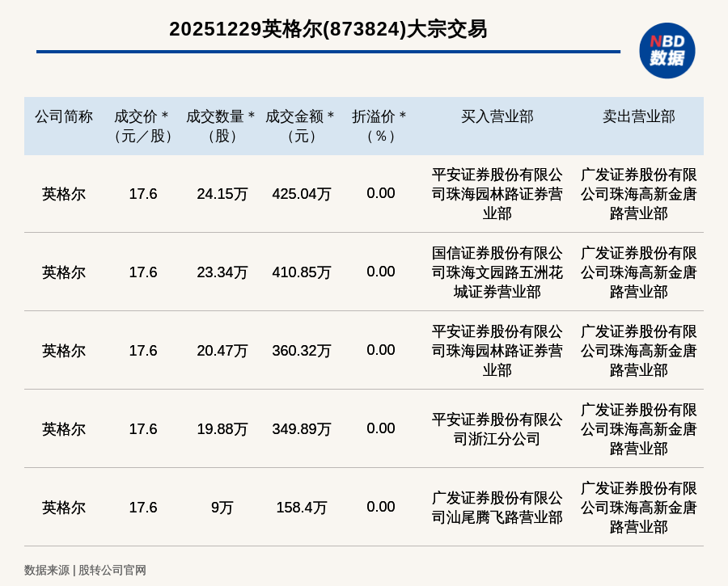728x586 pixels.
Task: Click the 广发证券 汕尾腾飞路 buyer cell
Action: 497,508
